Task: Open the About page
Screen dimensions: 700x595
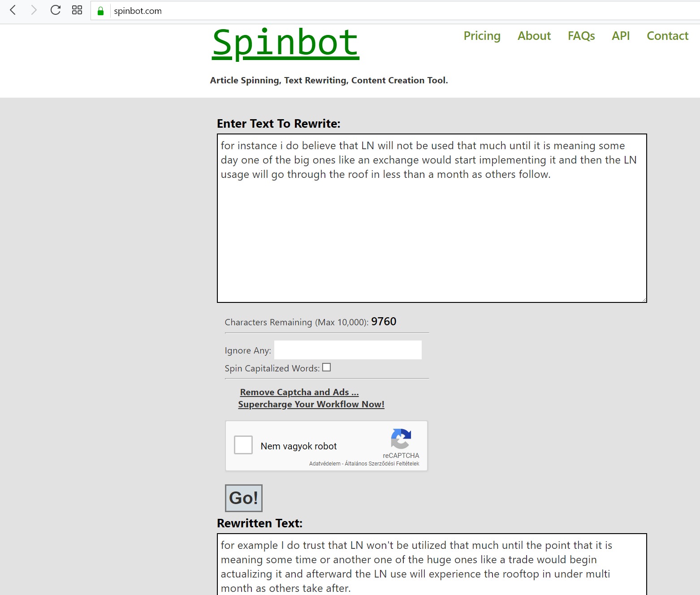Action: [534, 36]
